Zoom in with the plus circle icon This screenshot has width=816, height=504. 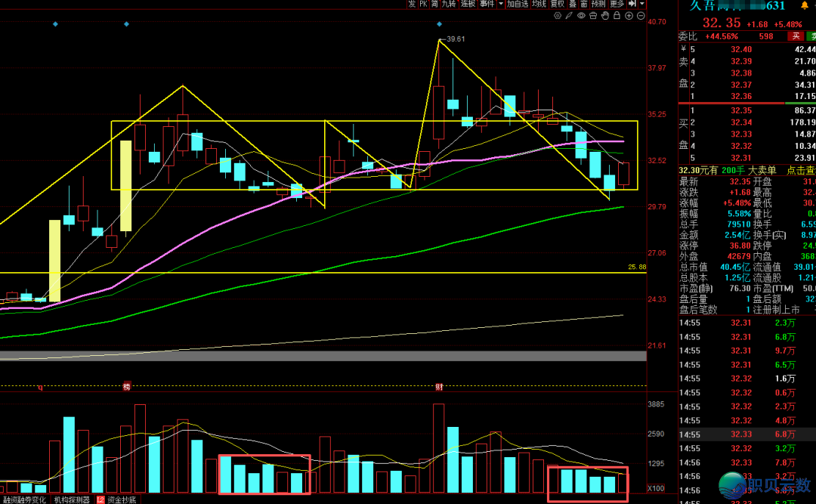[x=629, y=16]
